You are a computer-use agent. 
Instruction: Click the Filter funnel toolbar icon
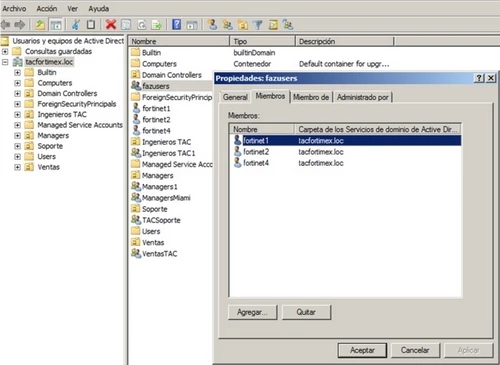click(258, 25)
